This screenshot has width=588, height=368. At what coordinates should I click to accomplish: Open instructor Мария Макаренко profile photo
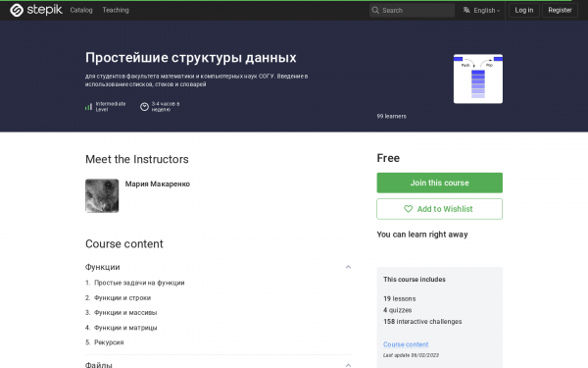[102, 195]
